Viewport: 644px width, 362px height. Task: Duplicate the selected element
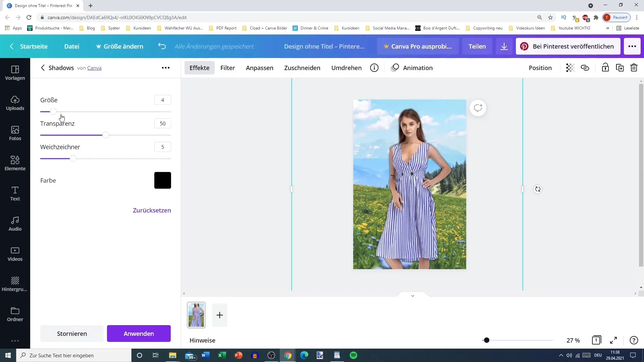tap(620, 68)
